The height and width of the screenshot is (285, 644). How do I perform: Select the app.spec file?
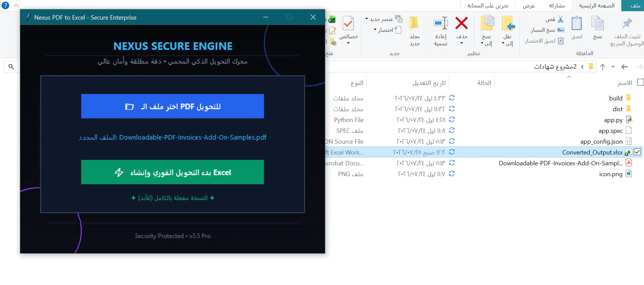(x=610, y=130)
